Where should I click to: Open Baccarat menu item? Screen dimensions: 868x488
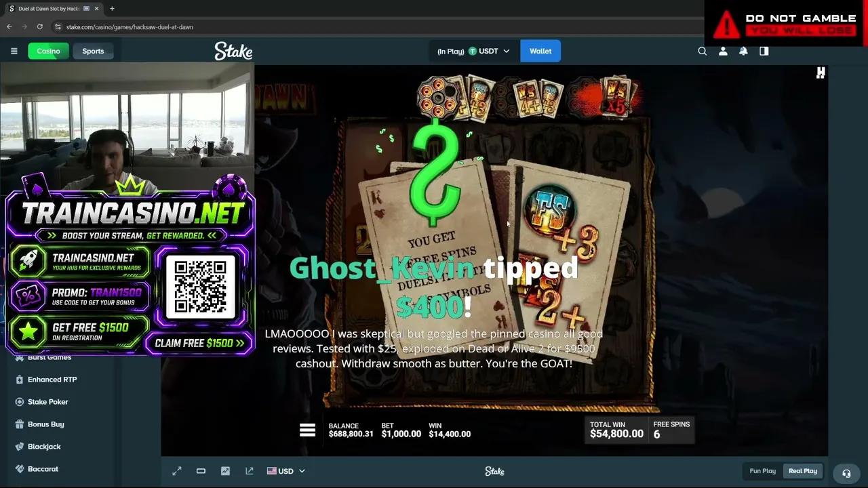point(43,469)
